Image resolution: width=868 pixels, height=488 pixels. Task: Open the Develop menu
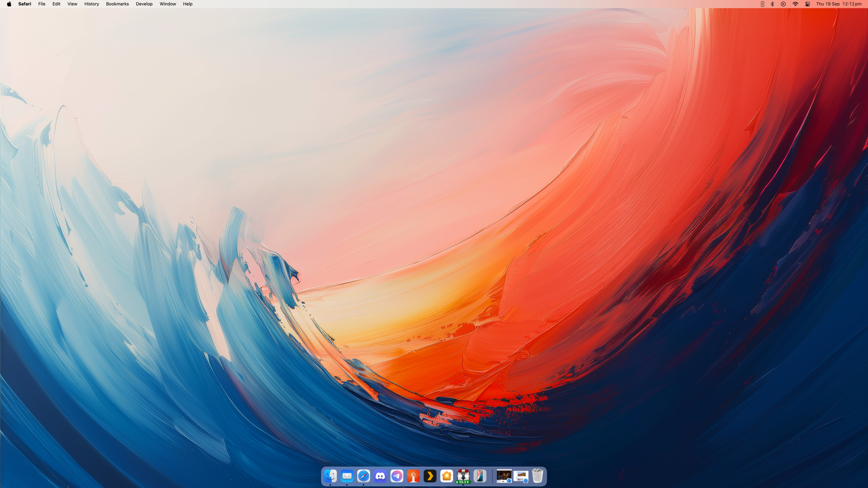[144, 4]
